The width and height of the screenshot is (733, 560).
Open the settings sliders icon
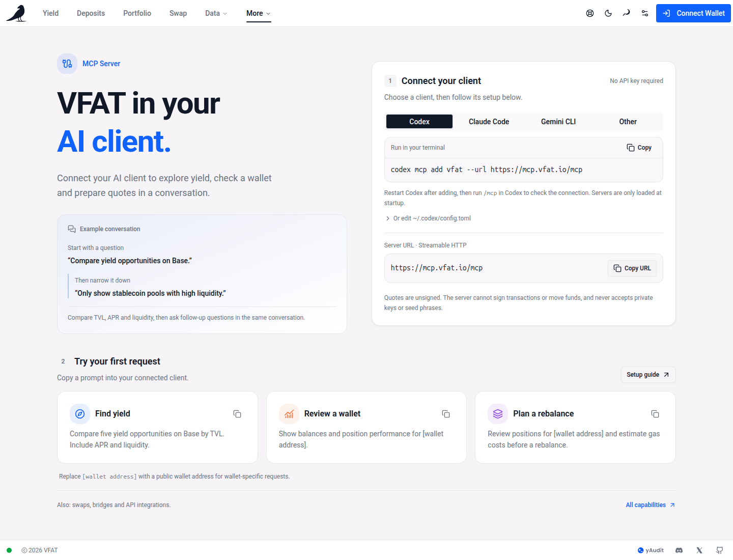click(645, 13)
